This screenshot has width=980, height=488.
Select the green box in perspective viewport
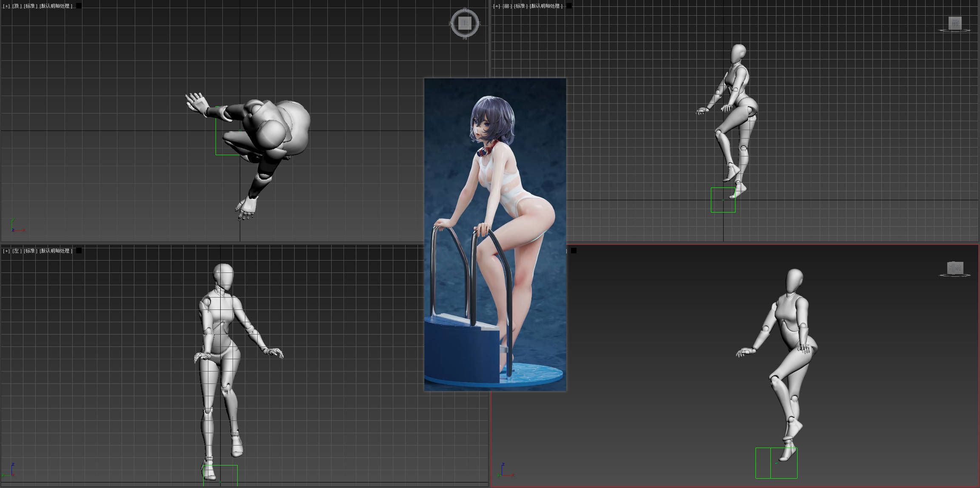[776, 463]
